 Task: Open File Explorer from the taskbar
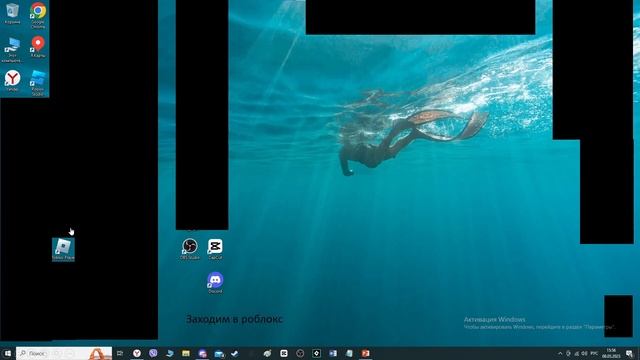pyautogui.click(x=186, y=353)
